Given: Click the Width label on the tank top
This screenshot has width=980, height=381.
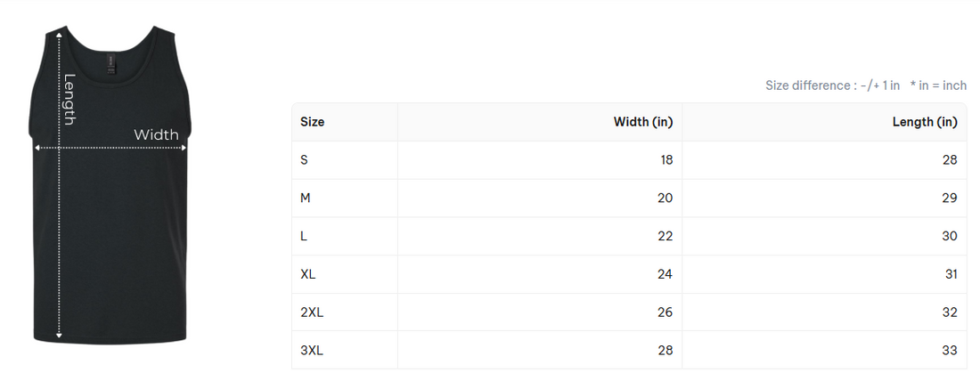Looking at the screenshot, I should (x=156, y=134).
